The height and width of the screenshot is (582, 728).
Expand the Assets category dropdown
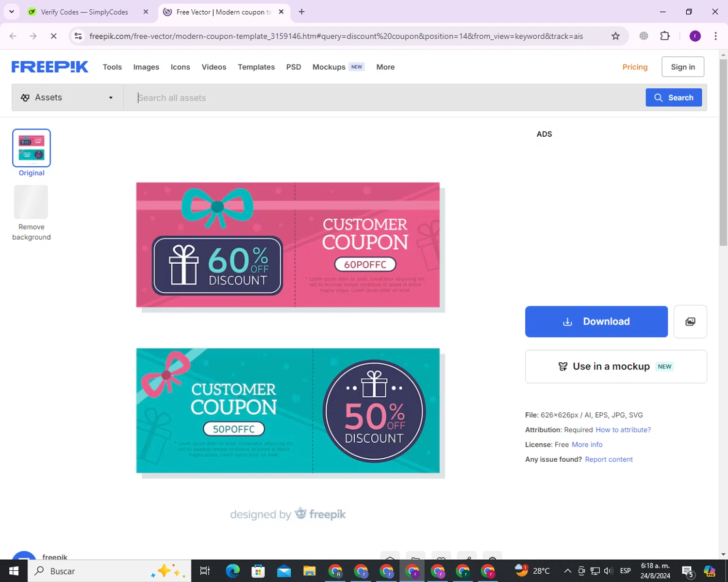[67, 97]
